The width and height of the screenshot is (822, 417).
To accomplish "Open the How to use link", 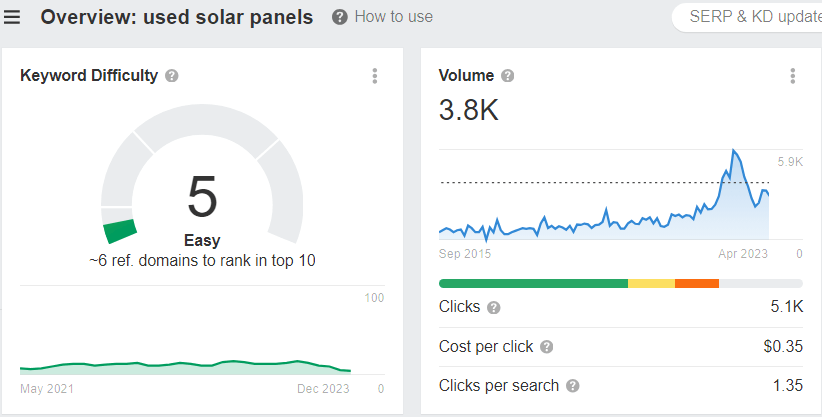I will click(393, 17).
